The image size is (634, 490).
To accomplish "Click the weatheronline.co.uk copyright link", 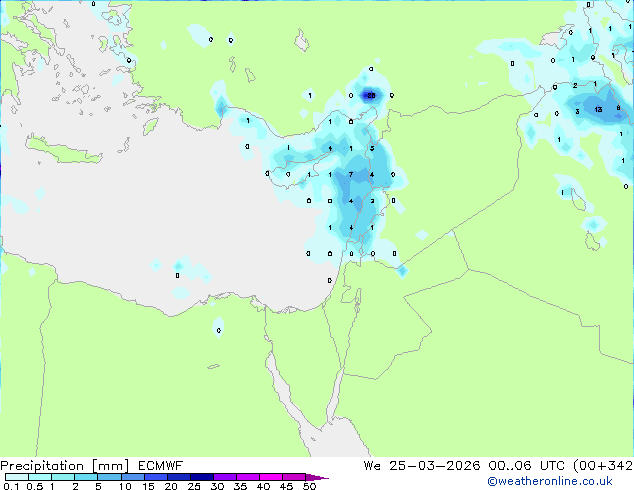I will 550,481.
